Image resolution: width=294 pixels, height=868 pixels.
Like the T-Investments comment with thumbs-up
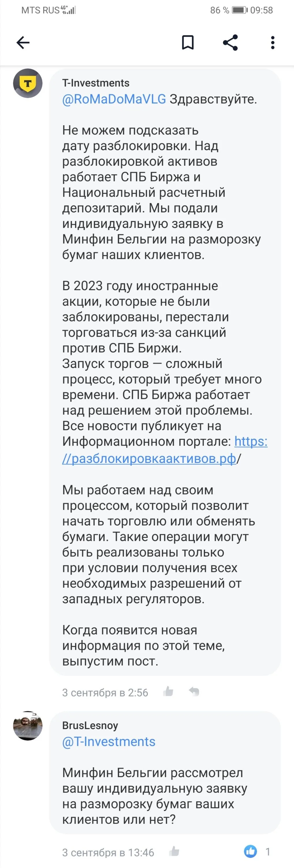[168, 692]
